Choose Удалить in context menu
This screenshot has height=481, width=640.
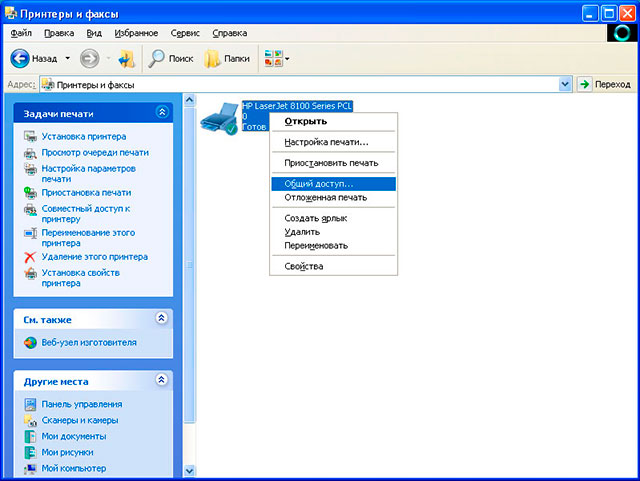333,232
